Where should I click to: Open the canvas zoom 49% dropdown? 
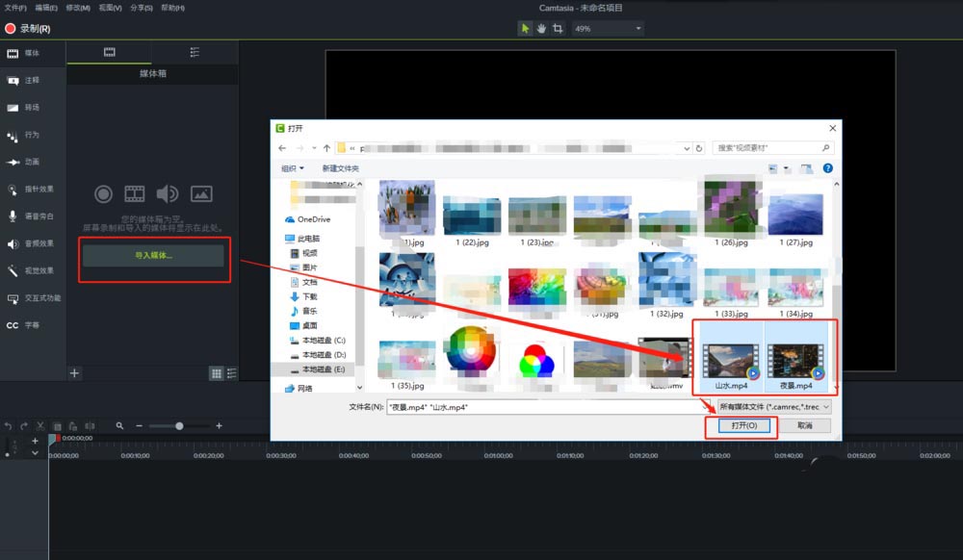pos(608,28)
